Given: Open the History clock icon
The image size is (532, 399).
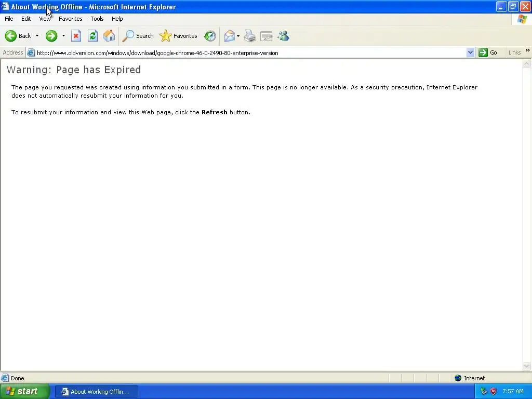Looking at the screenshot, I should click(x=210, y=36).
